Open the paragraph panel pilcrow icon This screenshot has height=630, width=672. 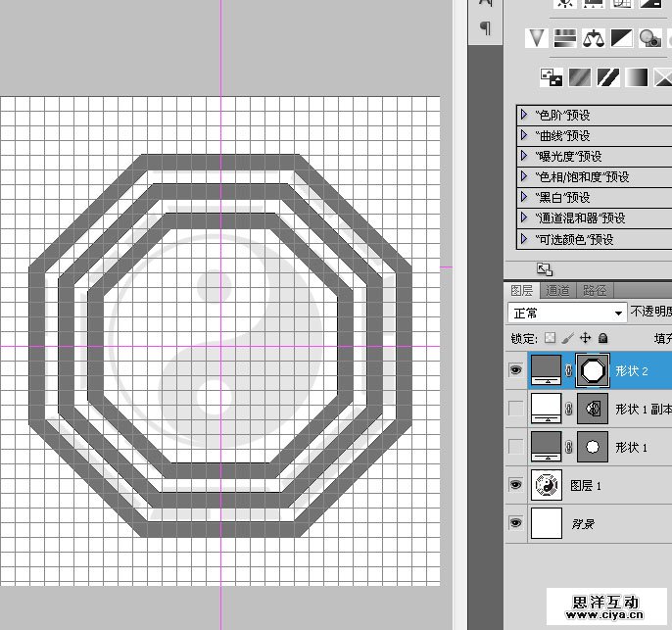click(x=484, y=28)
